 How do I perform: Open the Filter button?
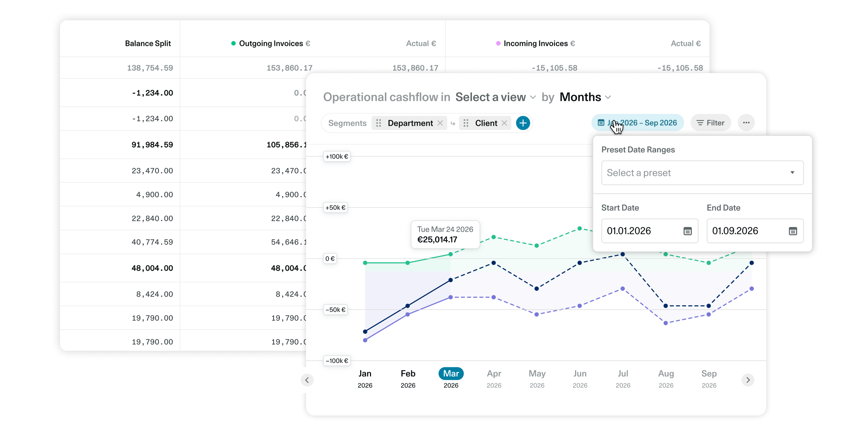pyautogui.click(x=711, y=123)
